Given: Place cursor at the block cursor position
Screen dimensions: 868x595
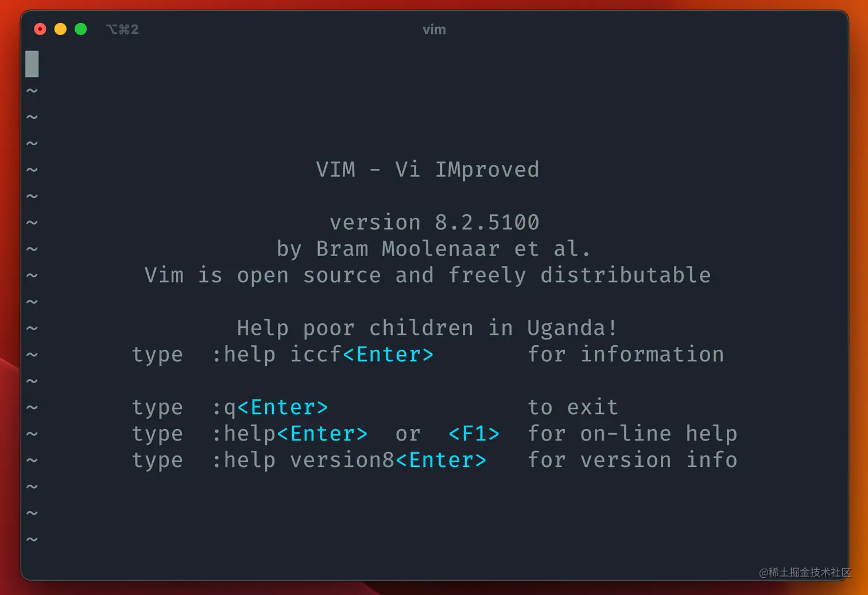Looking at the screenshot, I should 32,64.
